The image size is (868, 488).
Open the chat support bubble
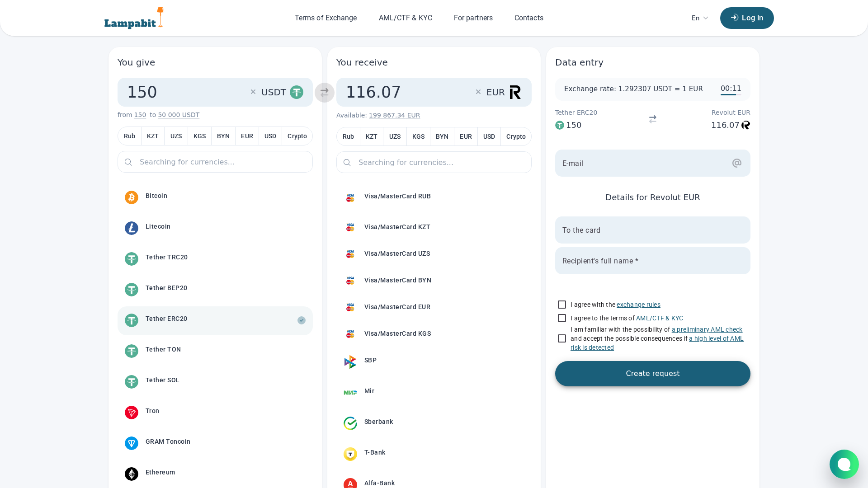[844, 464]
